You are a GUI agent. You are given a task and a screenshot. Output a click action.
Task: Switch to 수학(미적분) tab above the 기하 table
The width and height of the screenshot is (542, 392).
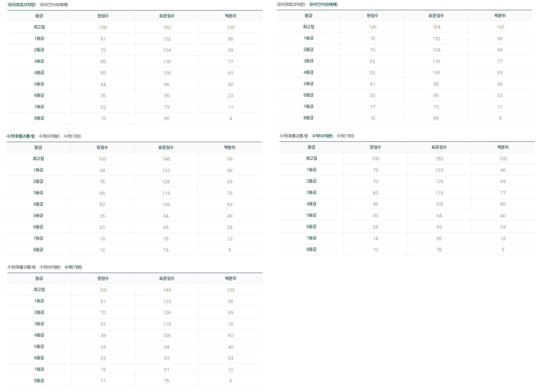coord(50,267)
